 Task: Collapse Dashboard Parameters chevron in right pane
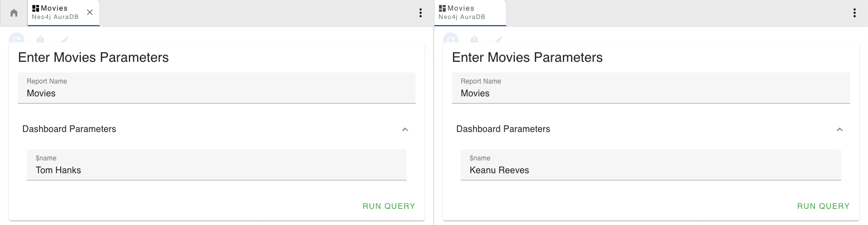(839, 129)
